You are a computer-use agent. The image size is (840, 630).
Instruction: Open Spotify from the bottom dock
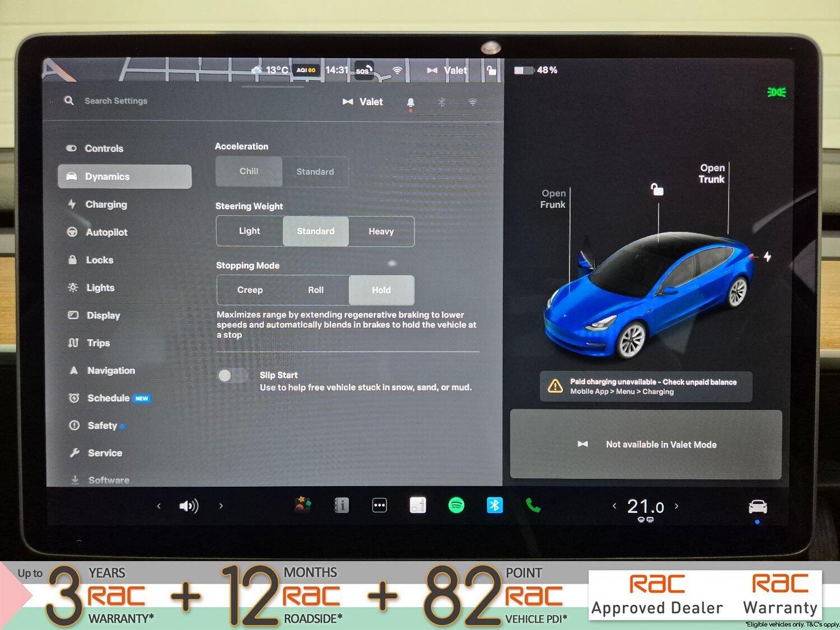coord(456,506)
